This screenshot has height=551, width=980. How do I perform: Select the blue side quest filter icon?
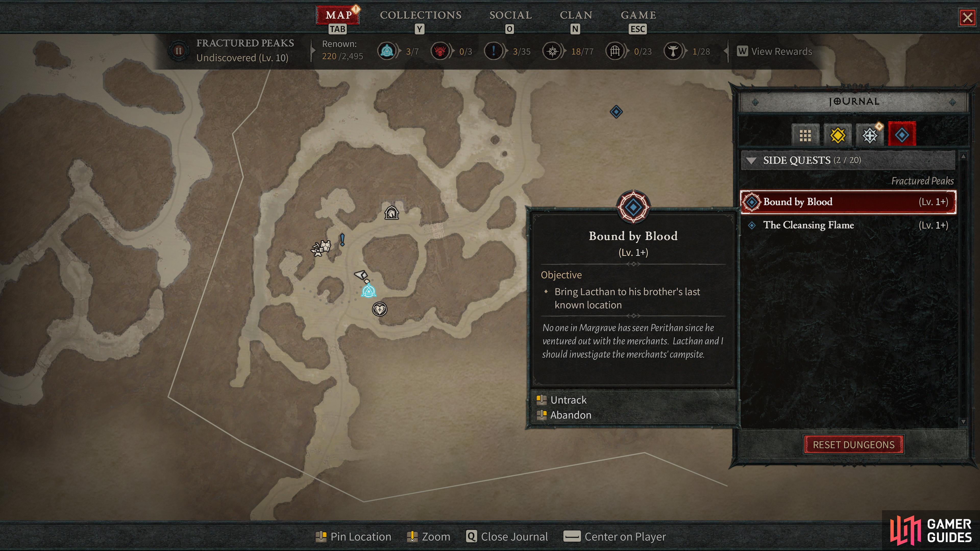pos(902,135)
